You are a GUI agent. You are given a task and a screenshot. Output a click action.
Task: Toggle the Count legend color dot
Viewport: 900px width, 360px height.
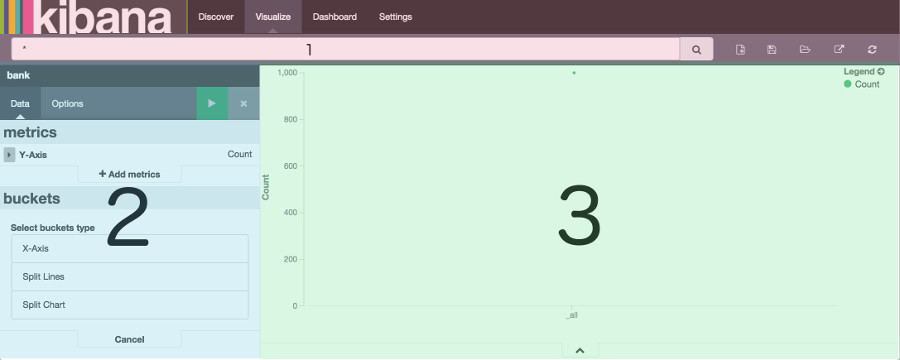848,84
